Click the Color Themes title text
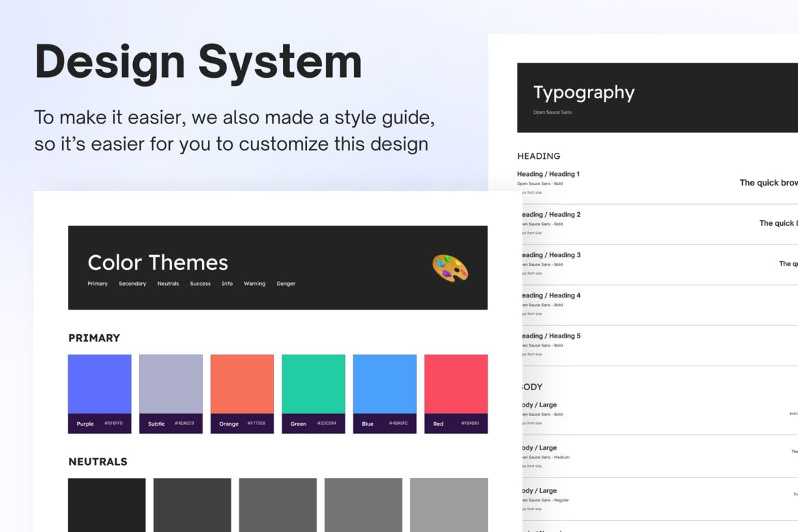Viewport: 798px width, 532px height. coord(158,263)
